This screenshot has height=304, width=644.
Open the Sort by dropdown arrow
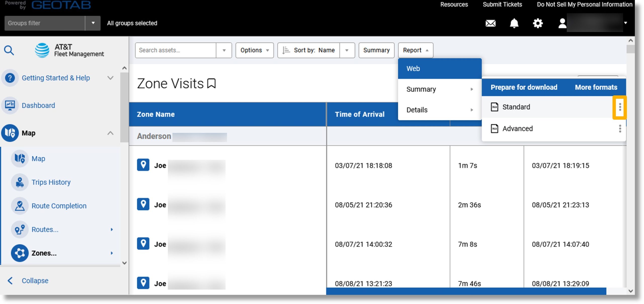[x=347, y=50]
